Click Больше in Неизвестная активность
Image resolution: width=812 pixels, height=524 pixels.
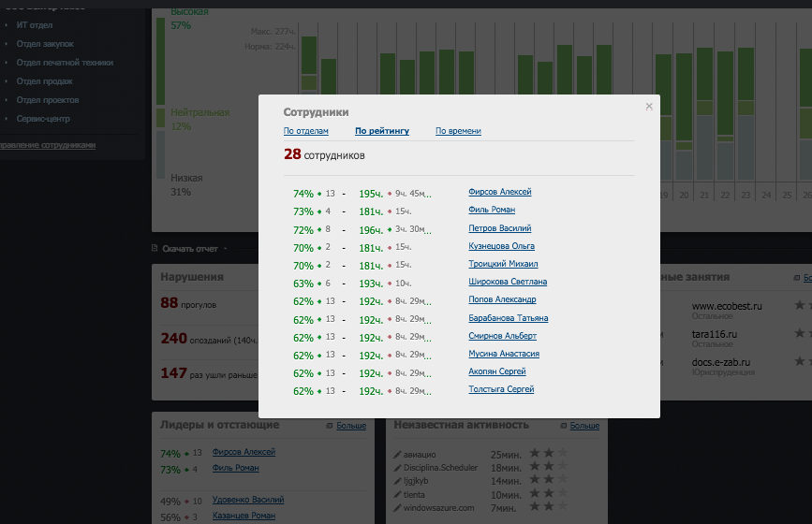tap(584, 426)
